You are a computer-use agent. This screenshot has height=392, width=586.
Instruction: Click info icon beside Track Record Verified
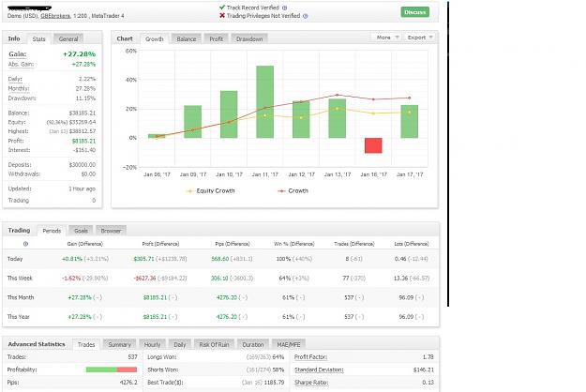pos(285,8)
